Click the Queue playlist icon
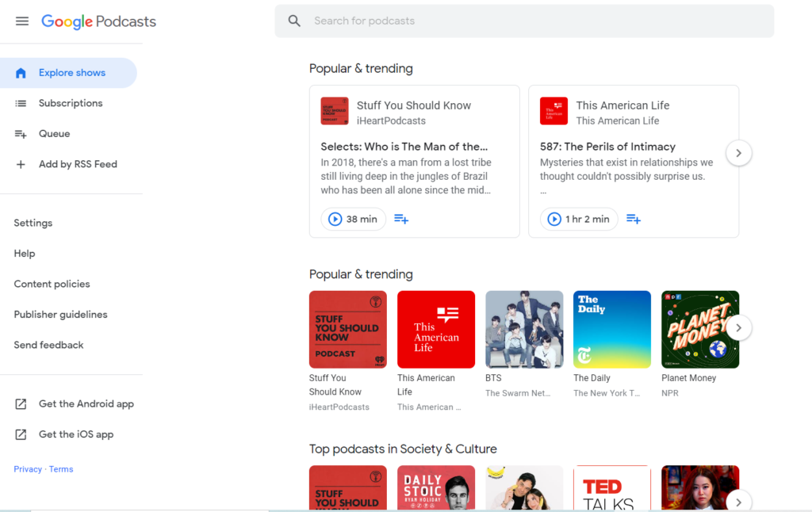 click(21, 134)
